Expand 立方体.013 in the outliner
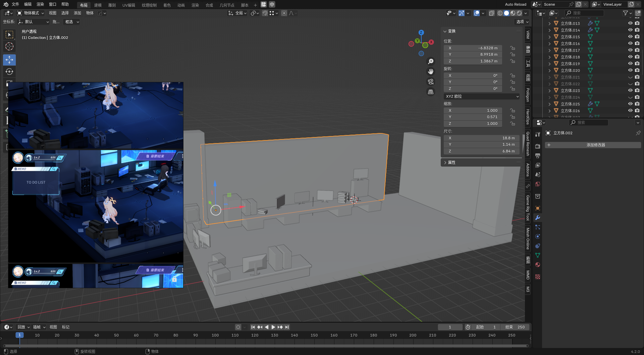644x355 pixels. pos(549,24)
